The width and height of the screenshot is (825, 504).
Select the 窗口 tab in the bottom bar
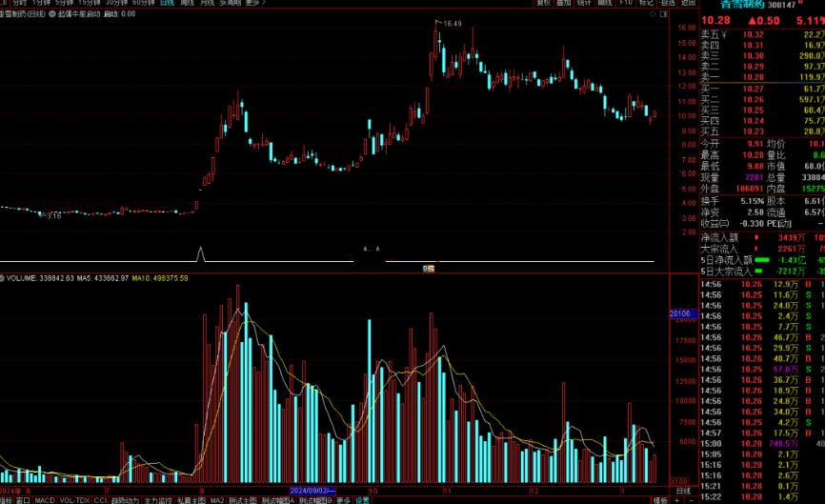point(23,500)
